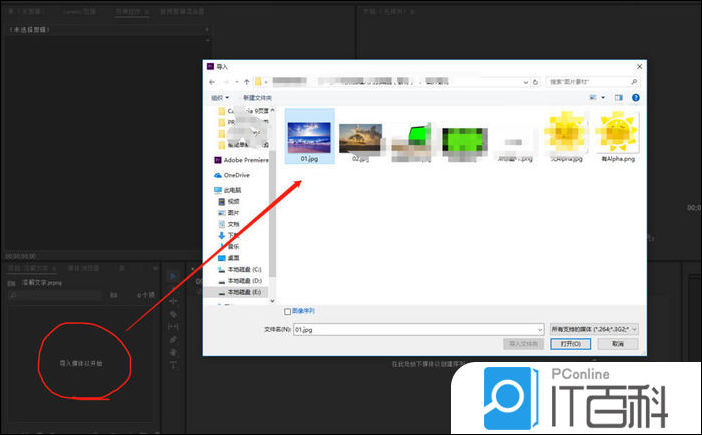Viewport: 702px width, 435px height.
Task: Select the Hand tool in the toolbar
Action: tap(172, 352)
